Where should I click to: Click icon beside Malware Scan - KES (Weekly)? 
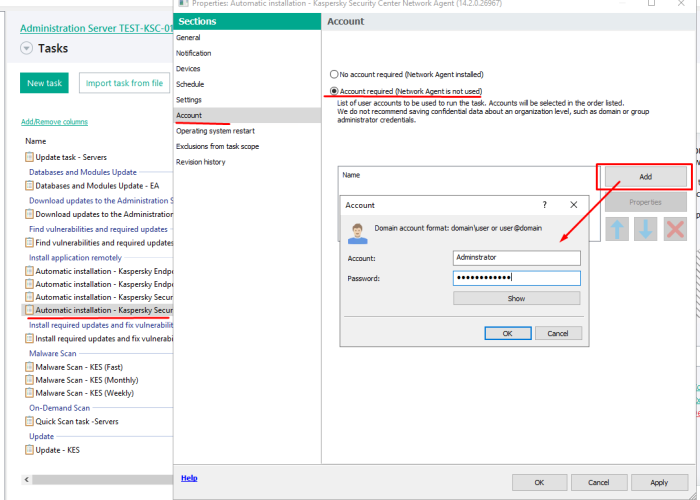point(29,392)
